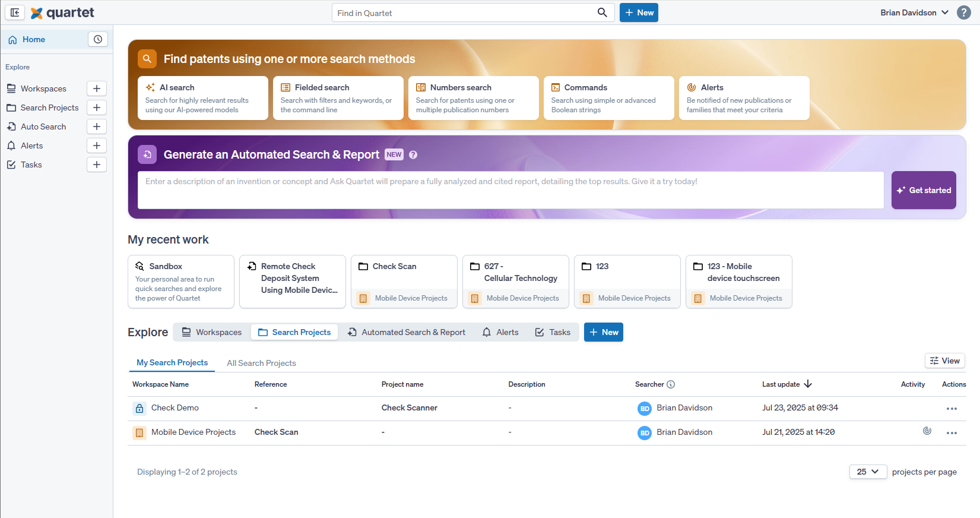Click the purple Automated Search & Report icon
980x518 pixels.
pos(147,154)
